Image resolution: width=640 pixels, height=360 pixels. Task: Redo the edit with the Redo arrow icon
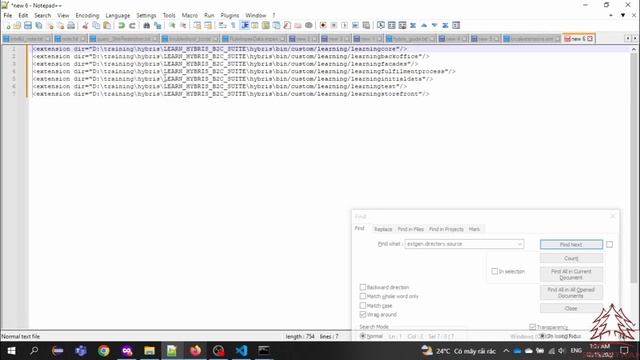coord(132,26)
